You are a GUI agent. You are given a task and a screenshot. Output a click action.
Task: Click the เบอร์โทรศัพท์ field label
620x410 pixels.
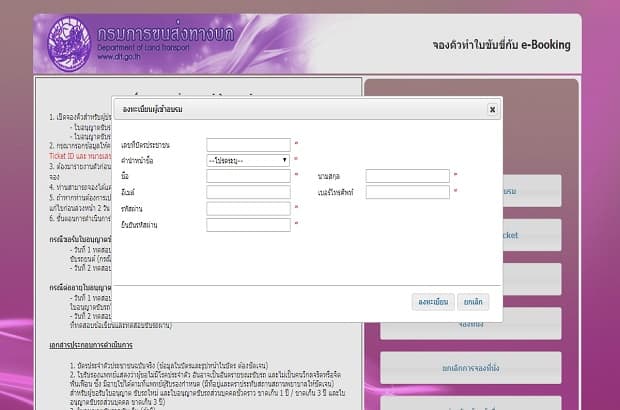point(335,193)
